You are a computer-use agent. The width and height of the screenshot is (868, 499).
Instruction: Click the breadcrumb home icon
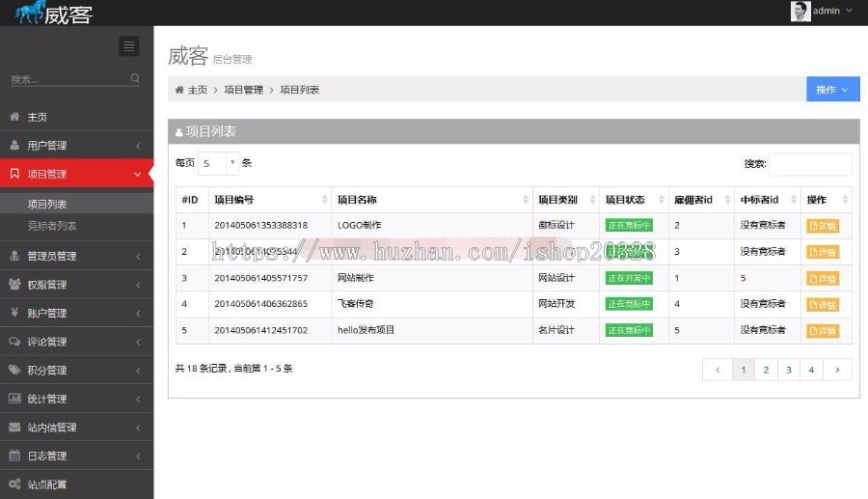tap(179, 90)
